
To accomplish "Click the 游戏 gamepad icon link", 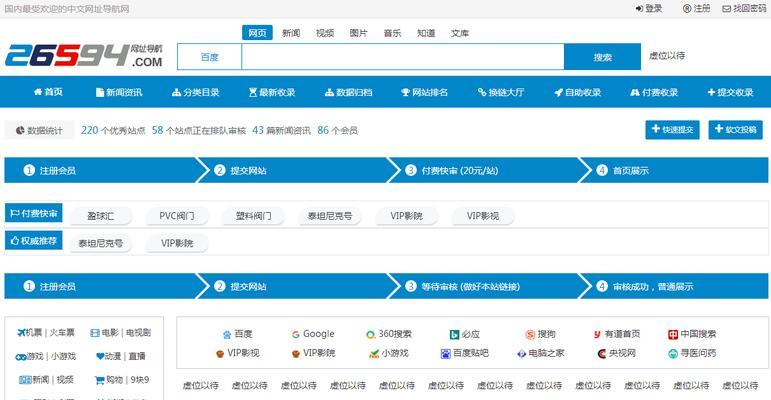I will click(29, 356).
